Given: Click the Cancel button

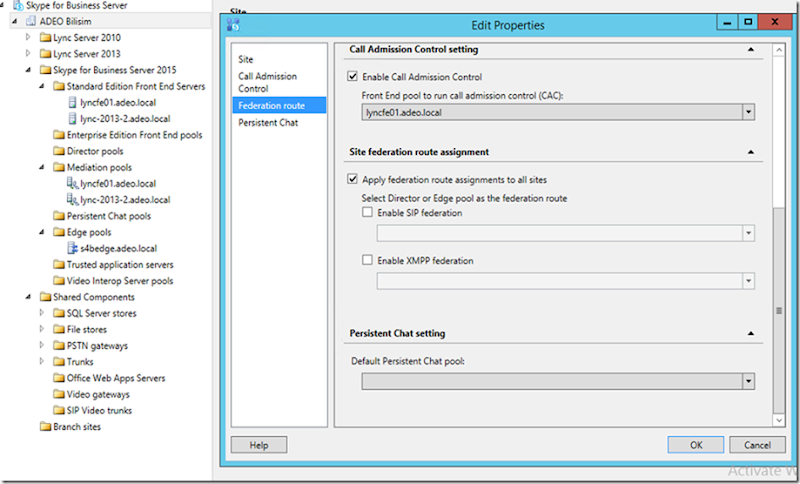Looking at the screenshot, I should tap(757, 445).
